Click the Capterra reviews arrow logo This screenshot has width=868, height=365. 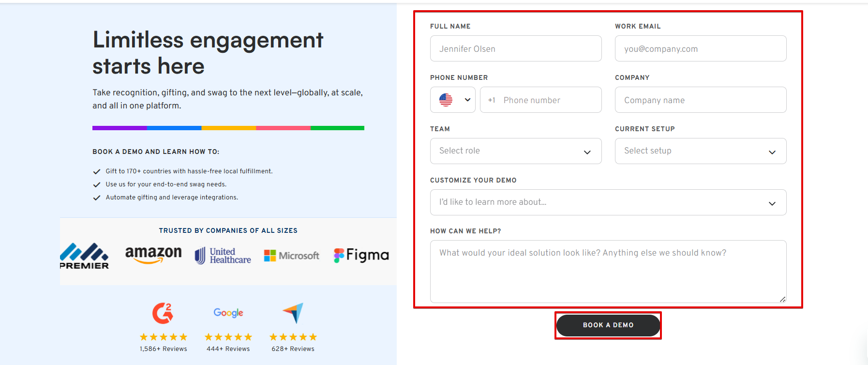click(293, 313)
